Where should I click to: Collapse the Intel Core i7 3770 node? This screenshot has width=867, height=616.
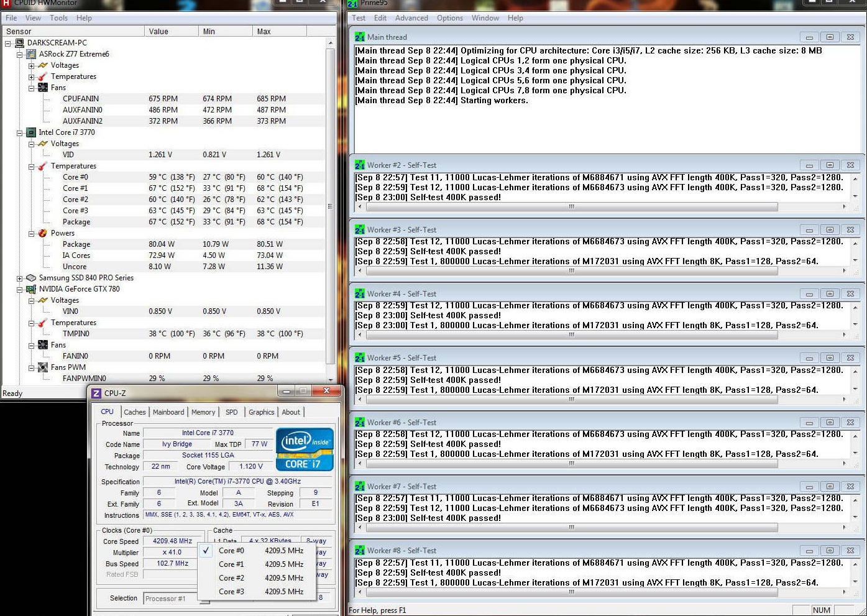[20, 132]
